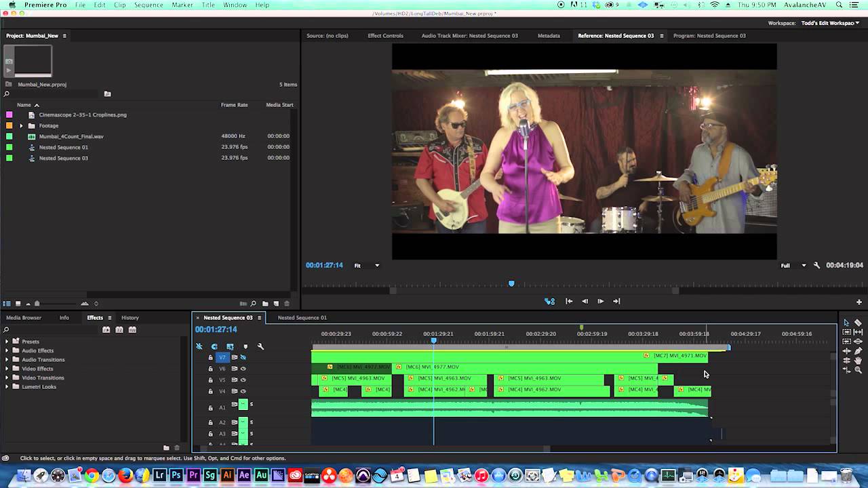Switch the project panel to icon view

click(x=18, y=304)
